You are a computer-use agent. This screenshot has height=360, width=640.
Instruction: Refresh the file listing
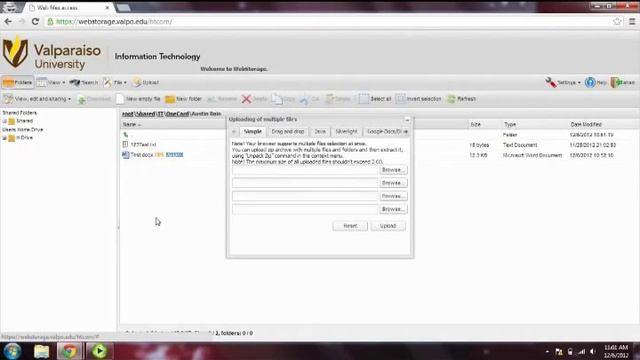[x=461, y=99]
